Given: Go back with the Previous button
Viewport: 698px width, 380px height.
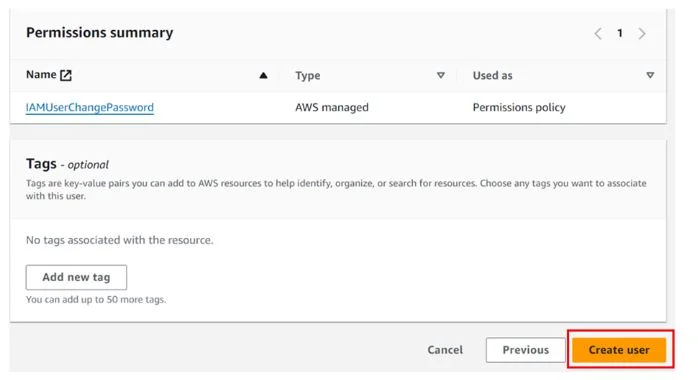Looking at the screenshot, I should [525, 350].
